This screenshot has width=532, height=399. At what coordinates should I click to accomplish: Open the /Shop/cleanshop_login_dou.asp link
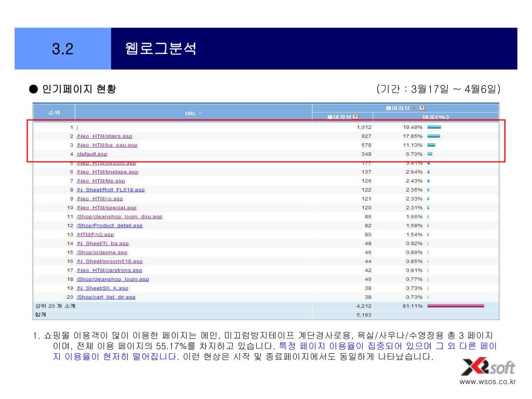tap(119, 217)
